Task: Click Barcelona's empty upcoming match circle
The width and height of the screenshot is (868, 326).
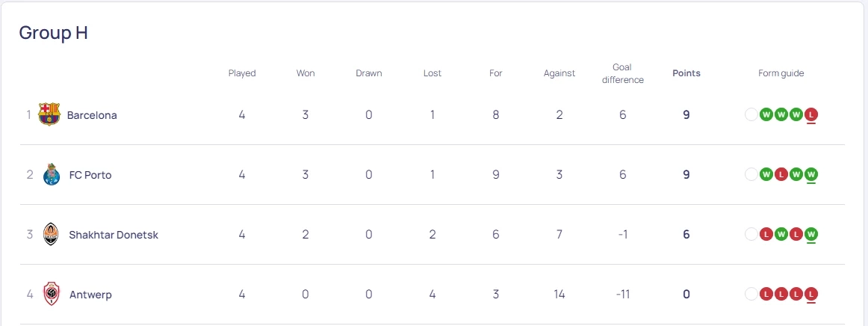Action: 751,114
